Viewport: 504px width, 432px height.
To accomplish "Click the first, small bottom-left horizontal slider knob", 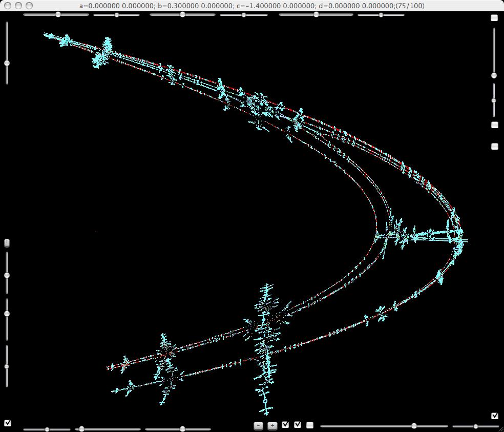I will (x=47, y=429).
